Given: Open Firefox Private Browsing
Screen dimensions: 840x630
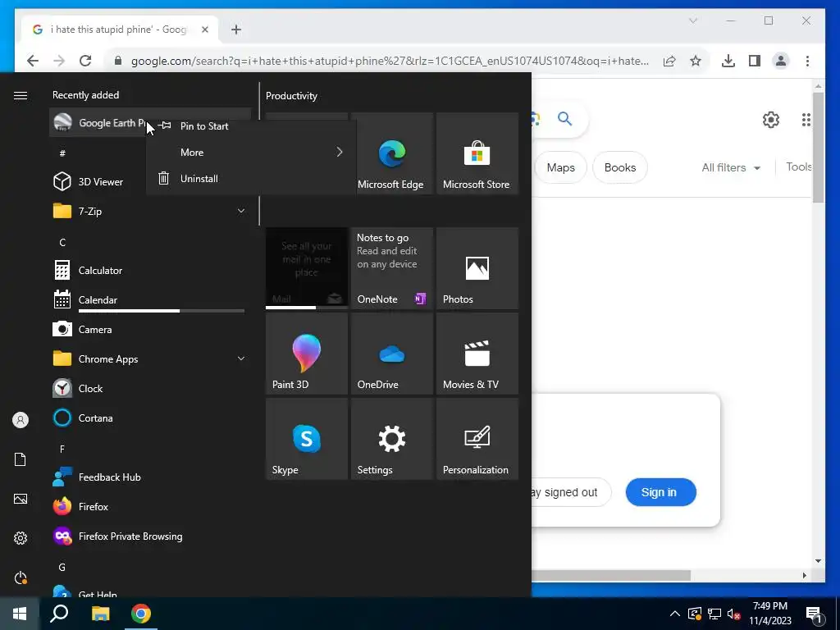Looking at the screenshot, I should point(150,536).
